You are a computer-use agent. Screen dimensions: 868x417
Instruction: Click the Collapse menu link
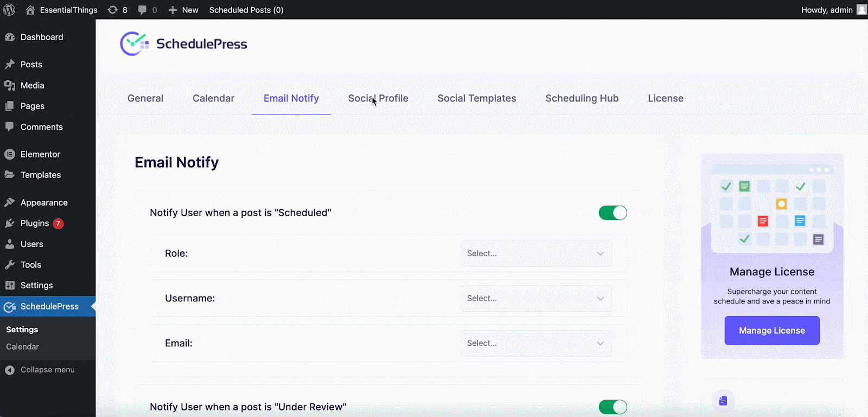click(x=48, y=370)
